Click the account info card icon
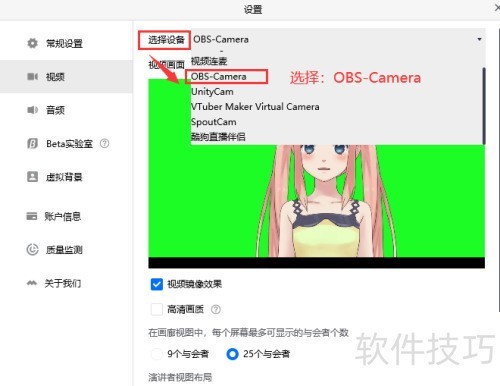500x386 pixels. tap(32, 216)
